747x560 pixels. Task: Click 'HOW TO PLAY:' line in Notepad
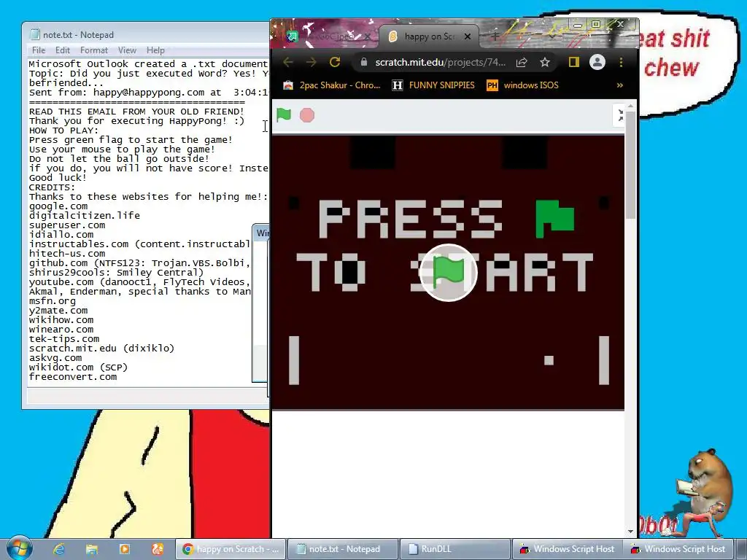[x=64, y=131]
